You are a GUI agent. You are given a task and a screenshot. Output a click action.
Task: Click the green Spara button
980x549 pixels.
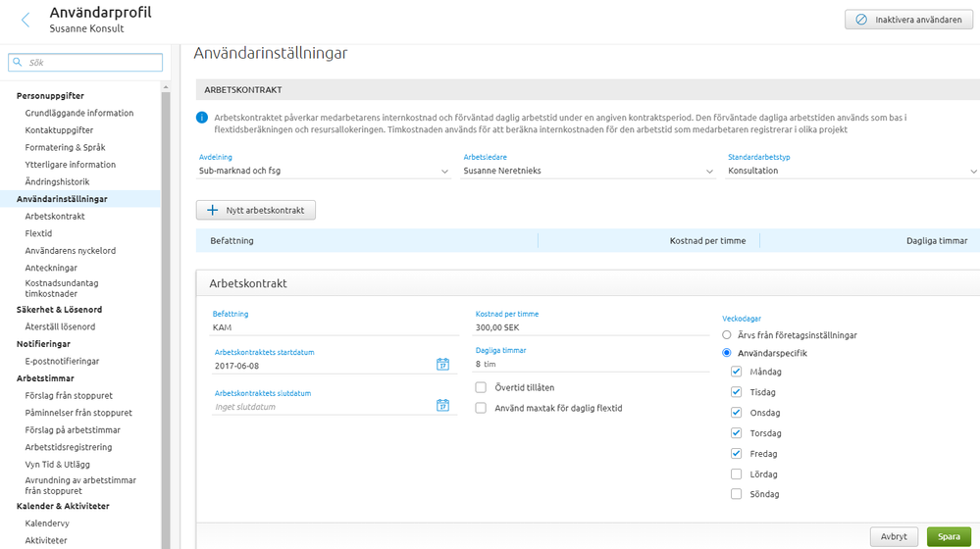click(x=949, y=536)
